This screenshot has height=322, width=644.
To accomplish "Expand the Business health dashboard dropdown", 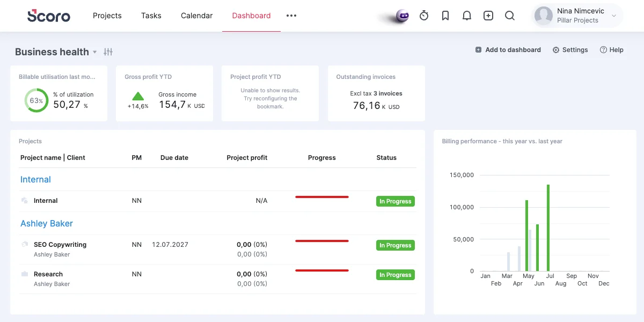I will [x=95, y=52].
